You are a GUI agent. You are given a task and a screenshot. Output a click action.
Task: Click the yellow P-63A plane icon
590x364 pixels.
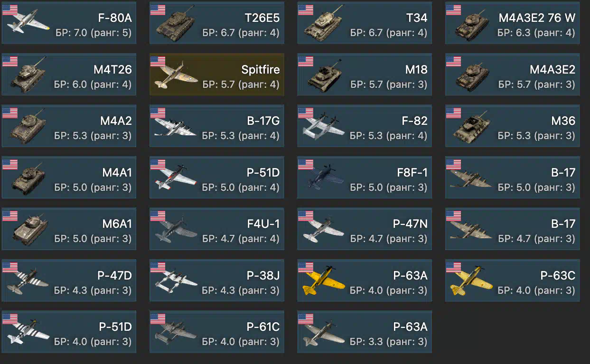point(323,282)
